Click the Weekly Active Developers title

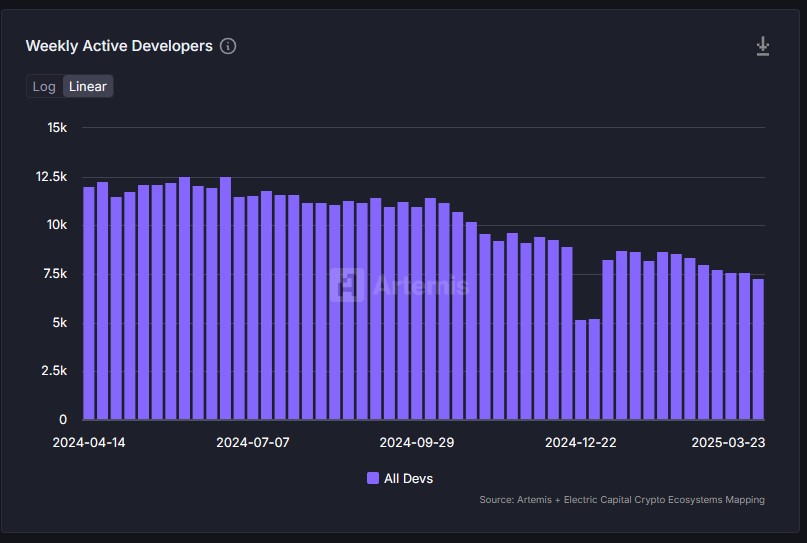(119, 46)
